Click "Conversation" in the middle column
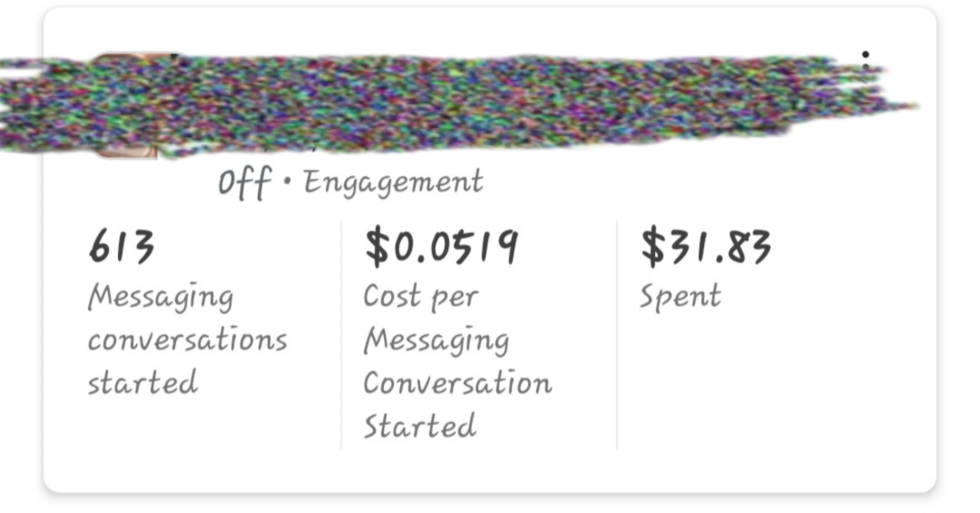This screenshot has width=980, height=513. [457, 383]
